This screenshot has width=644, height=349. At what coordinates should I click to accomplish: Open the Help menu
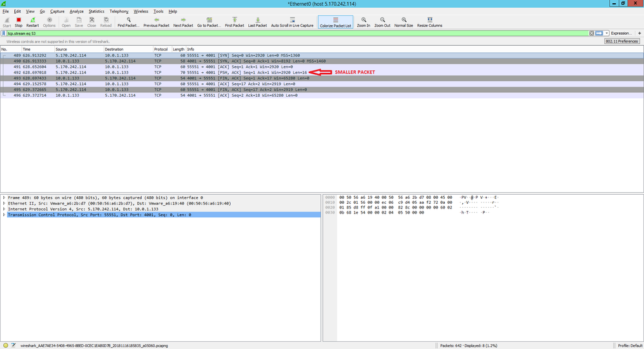click(173, 12)
